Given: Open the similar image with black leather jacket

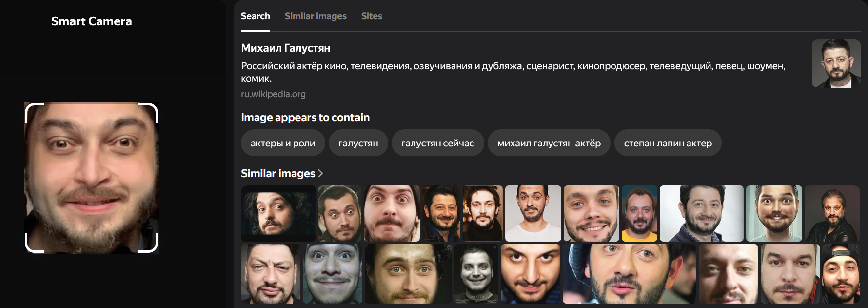Looking at the screenshot, I should 832,213.
